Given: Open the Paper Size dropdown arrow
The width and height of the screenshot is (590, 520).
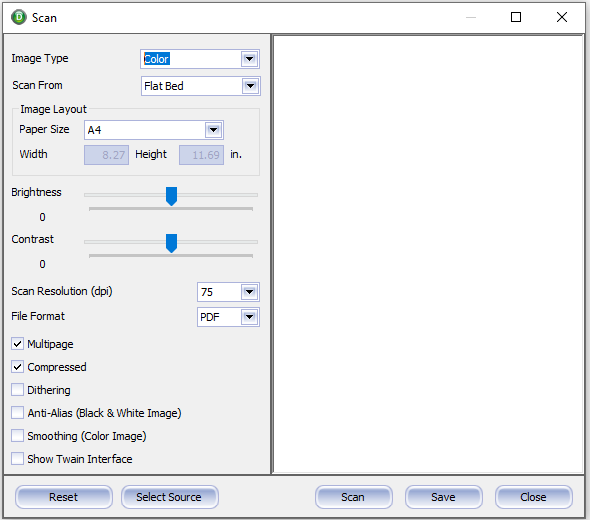Looking at the screenshot, I should tap(213, 130).
